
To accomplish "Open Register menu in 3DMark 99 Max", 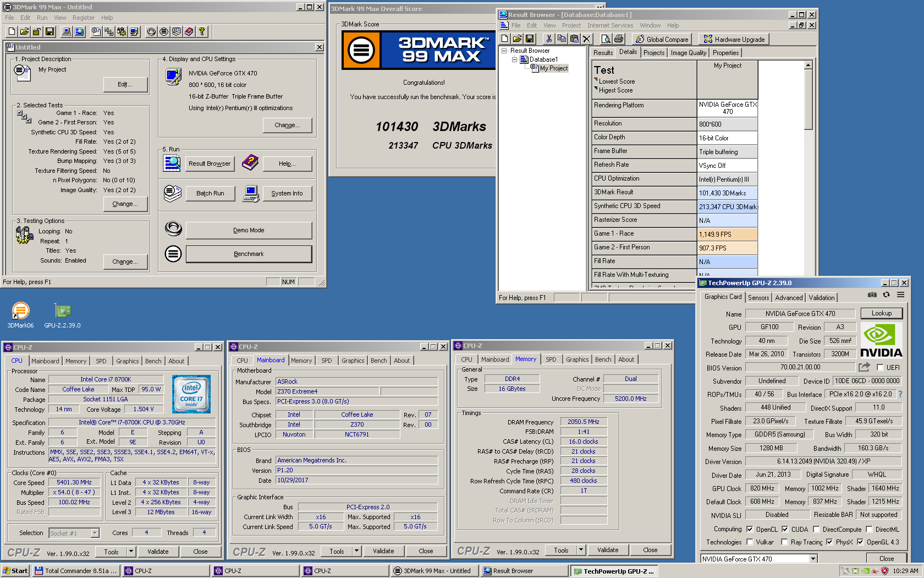I will coord(83,18).
